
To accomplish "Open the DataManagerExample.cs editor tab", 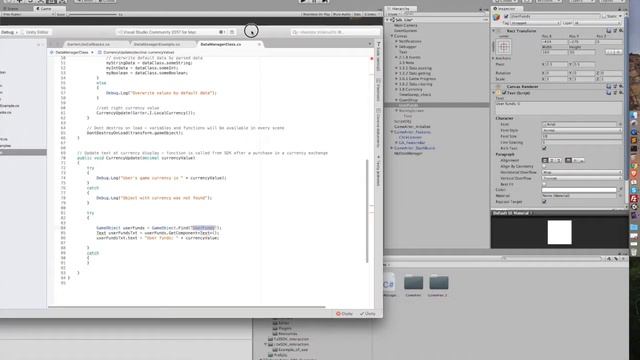I will (157, 44).
